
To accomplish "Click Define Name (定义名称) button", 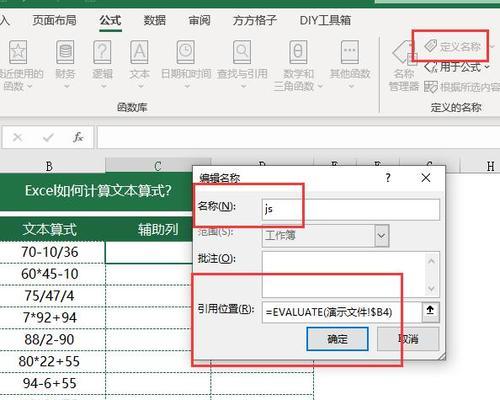I will pos(452,46).
